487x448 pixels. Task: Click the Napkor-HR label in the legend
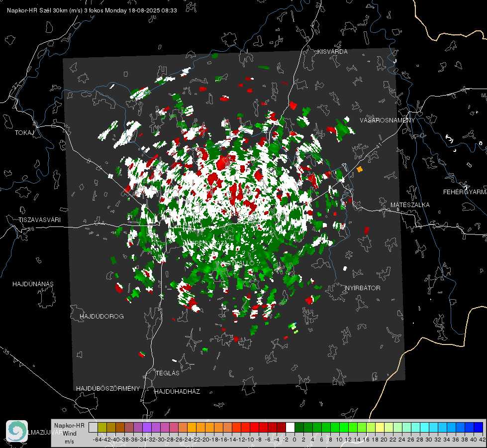coord(69,426)
